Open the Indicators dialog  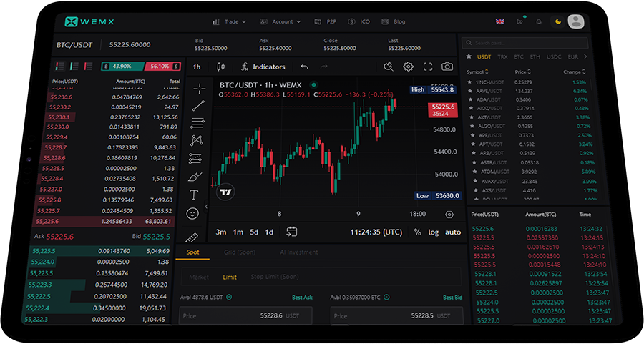(263, 67)
